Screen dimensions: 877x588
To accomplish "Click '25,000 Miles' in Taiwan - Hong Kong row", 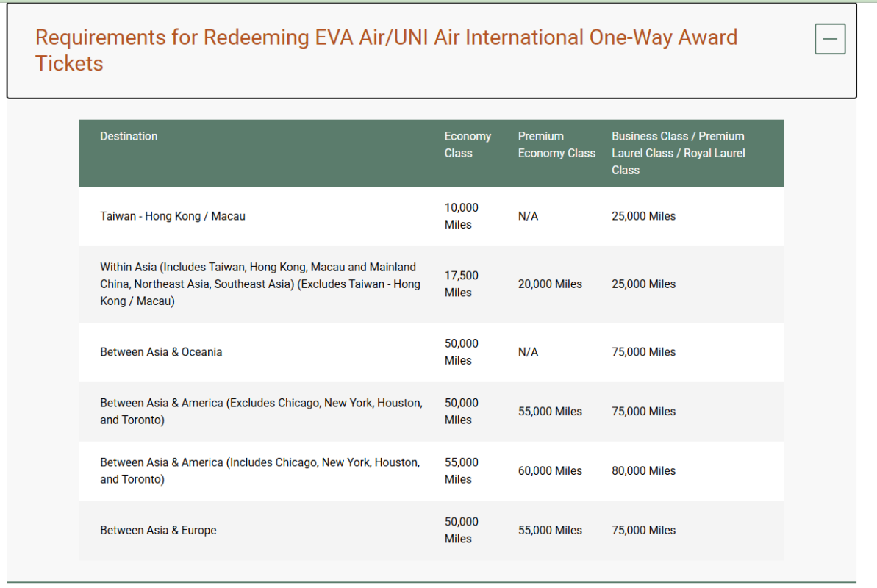I will (643, 216).
